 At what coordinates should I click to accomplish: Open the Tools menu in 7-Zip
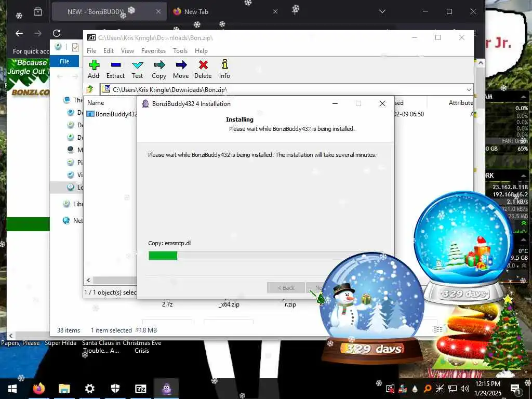pyautogui.click(x=180, y=51)
